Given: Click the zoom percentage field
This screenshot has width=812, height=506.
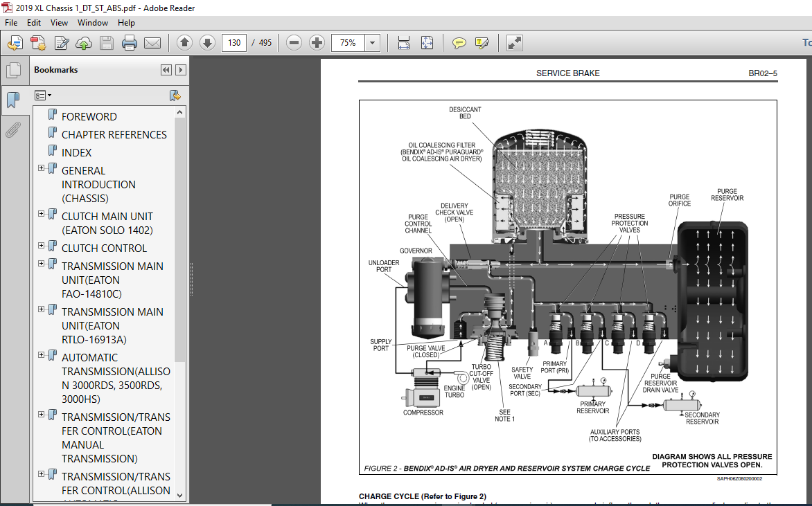Looking at the screenshot, I should (x=348, y=42).
